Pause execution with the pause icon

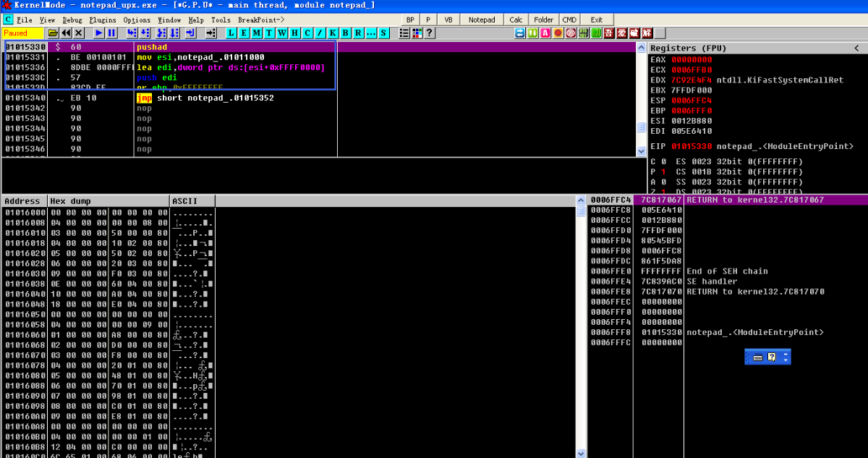point(111,33)
